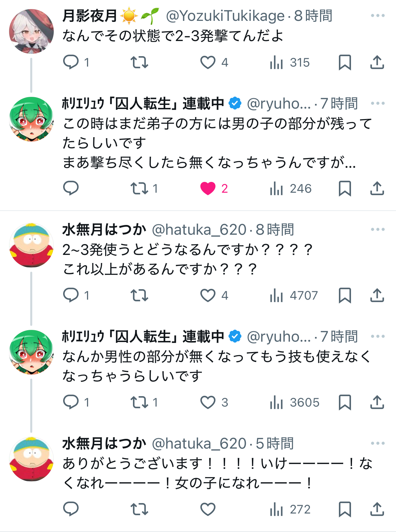Open @hatuka_620 profile from the 8時間 tweet

pyautogui.click(x=199, y=230)
